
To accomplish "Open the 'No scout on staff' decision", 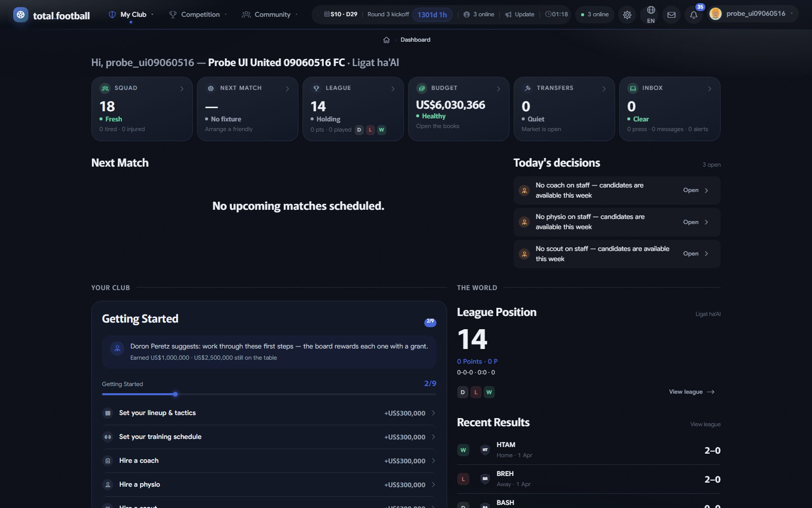I will click(617, 254).
